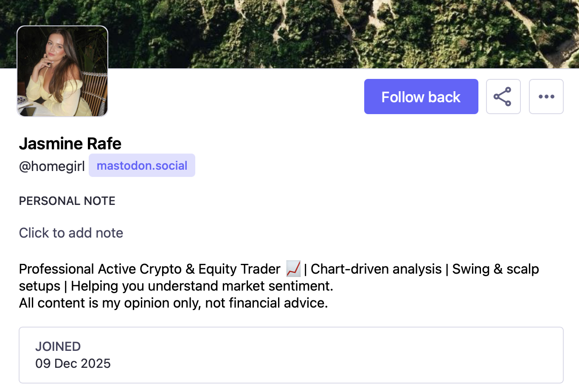Screen dimensions: 579x392
Task: Click the Follow back button
Action: [421, 97]
